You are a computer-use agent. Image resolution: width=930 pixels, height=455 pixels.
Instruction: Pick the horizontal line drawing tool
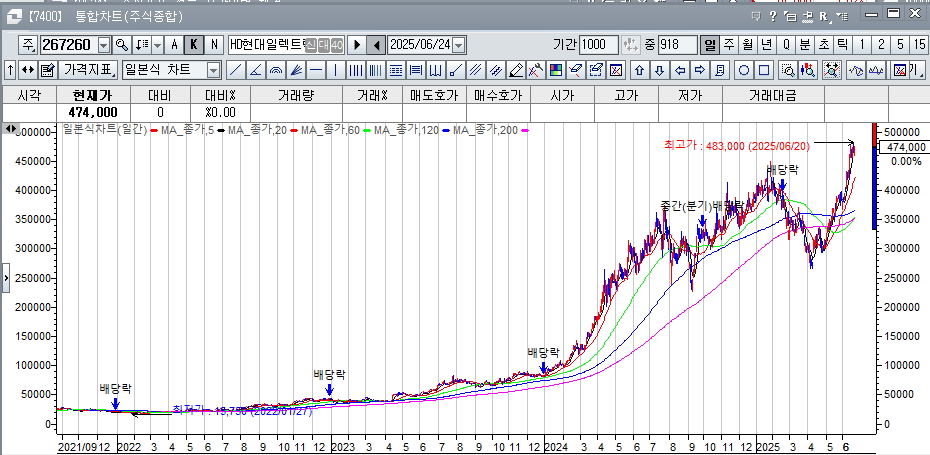(x=316, y=70)
